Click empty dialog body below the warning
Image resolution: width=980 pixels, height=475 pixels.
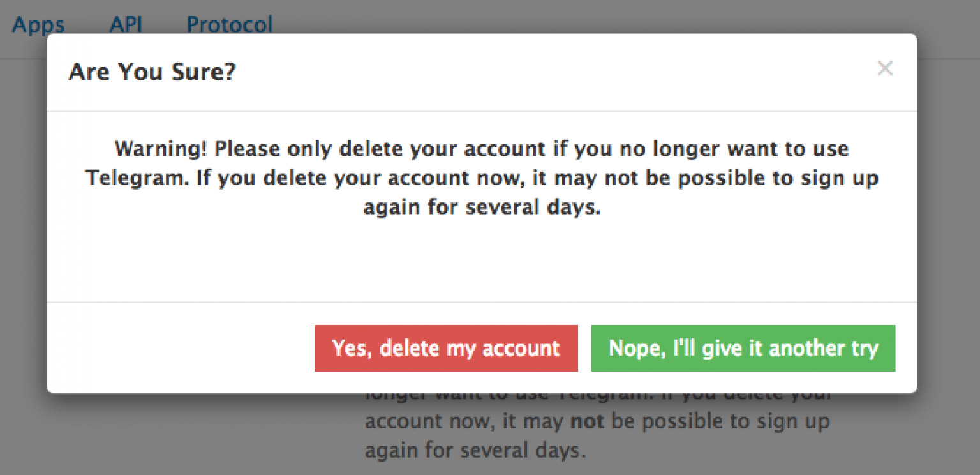coord(482,262)
